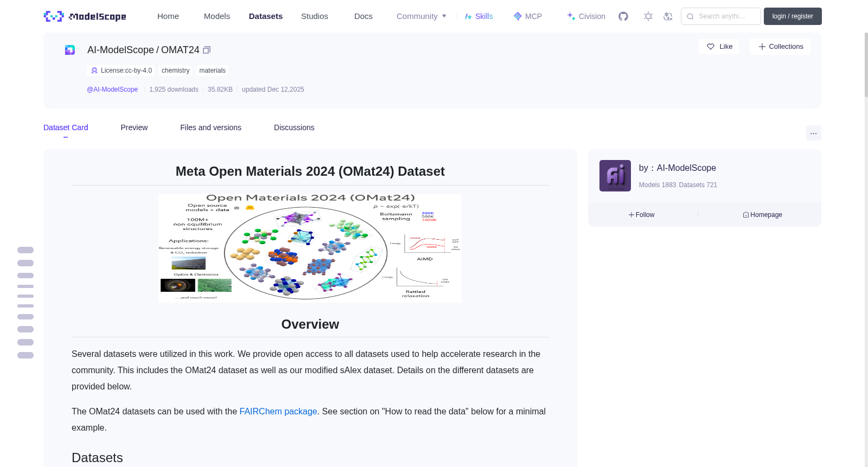The height and width of the screenshot is (467, 868).
Task: Select the Dataset Card tab
Action: click(x=66, y=127)
